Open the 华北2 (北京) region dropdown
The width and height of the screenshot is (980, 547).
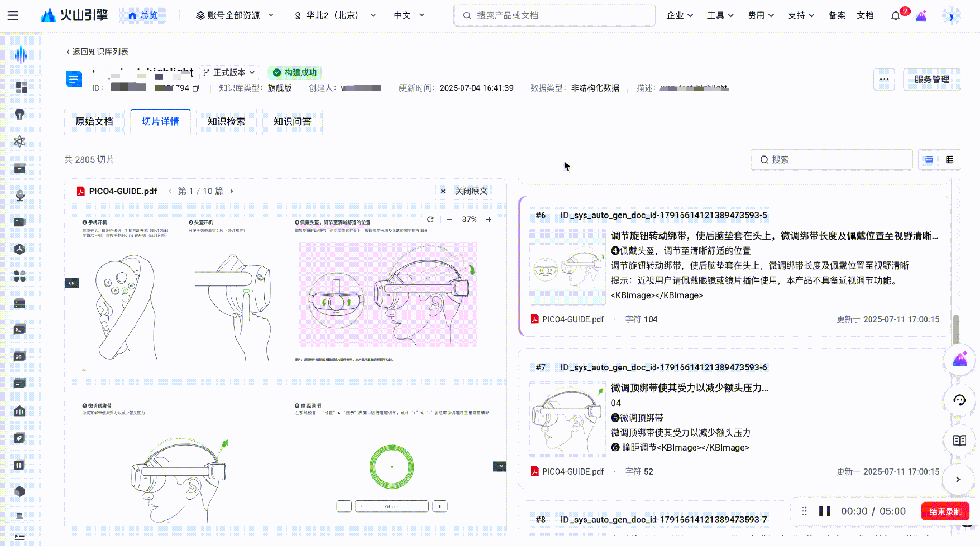pyautogui.click(x=335, y=15)
